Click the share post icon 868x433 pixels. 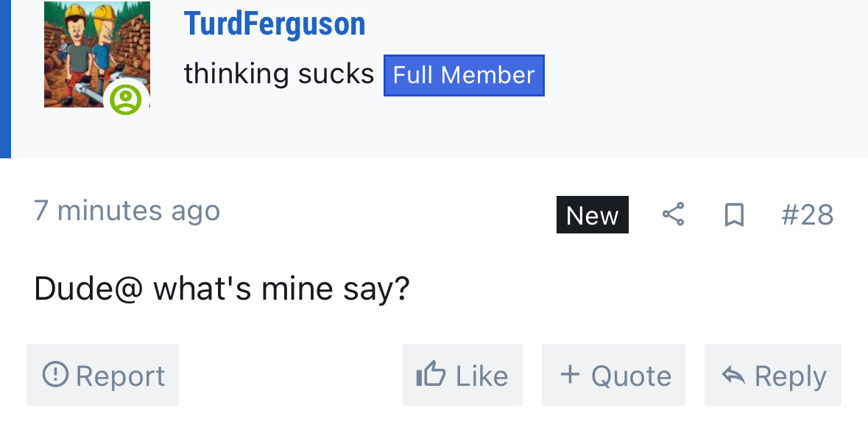673,214
